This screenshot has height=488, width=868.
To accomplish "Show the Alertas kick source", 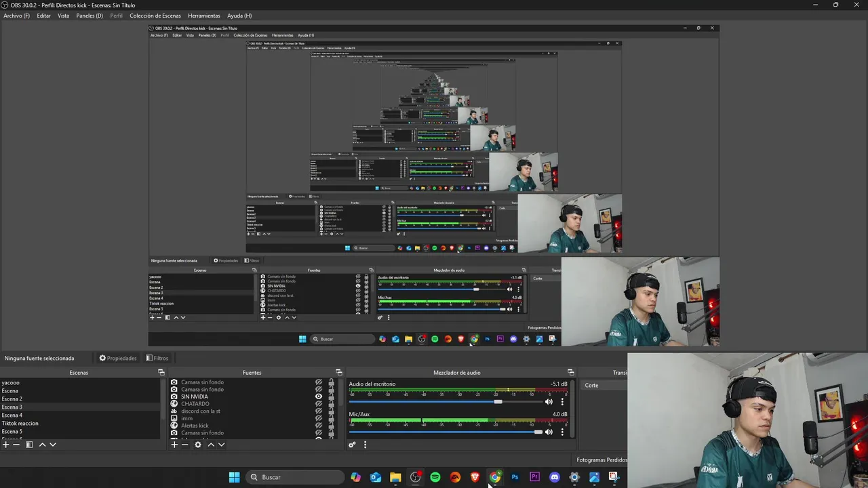I will (319, 426).
